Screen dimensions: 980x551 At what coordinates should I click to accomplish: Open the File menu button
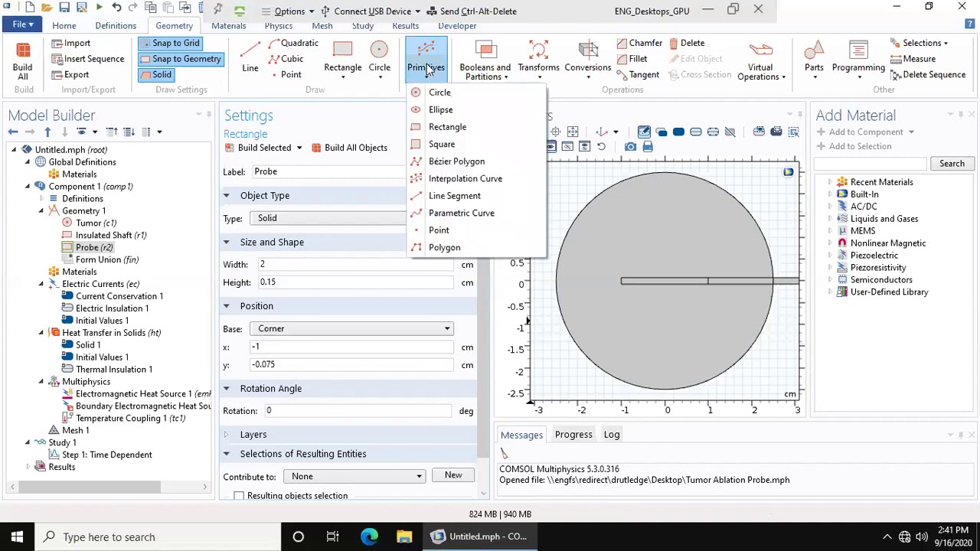pyautogui.click(x=22, y=24)
